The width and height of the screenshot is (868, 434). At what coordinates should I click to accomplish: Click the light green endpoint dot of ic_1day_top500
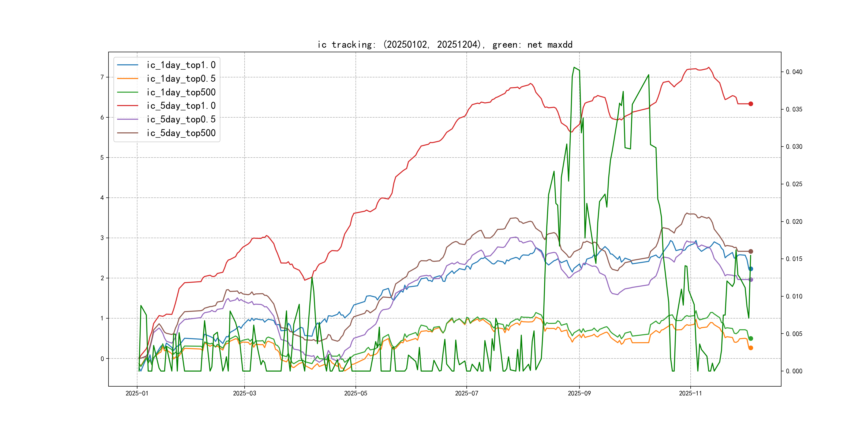click(750, 338)
